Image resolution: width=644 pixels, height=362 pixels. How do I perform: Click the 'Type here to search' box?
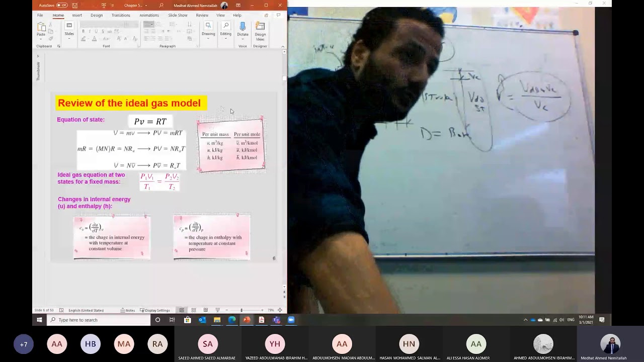(x=100, y=320)
